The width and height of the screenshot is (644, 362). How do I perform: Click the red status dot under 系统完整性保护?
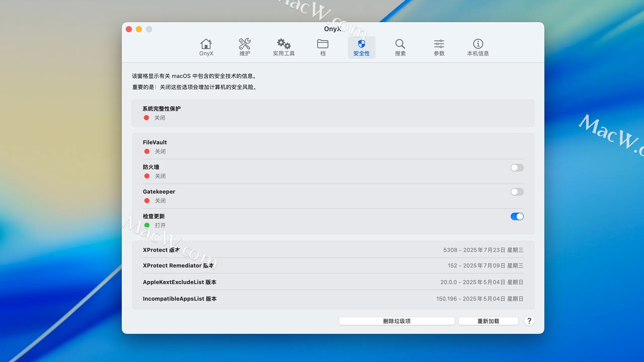coord(146,118)
